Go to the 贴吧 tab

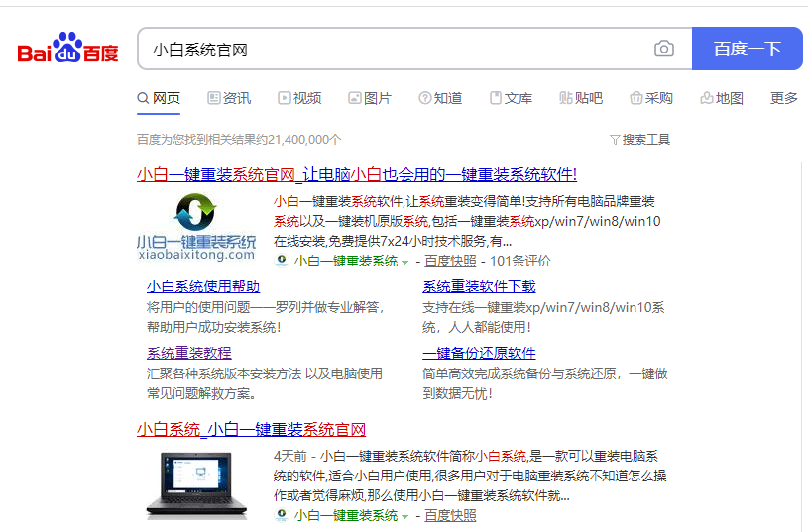[581, 98]
